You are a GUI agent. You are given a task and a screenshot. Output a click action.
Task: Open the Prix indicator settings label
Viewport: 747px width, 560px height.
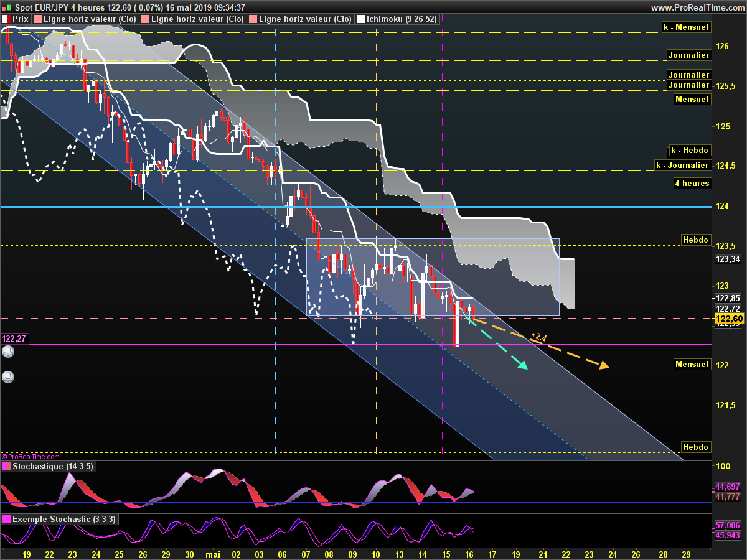coord(21,19)
